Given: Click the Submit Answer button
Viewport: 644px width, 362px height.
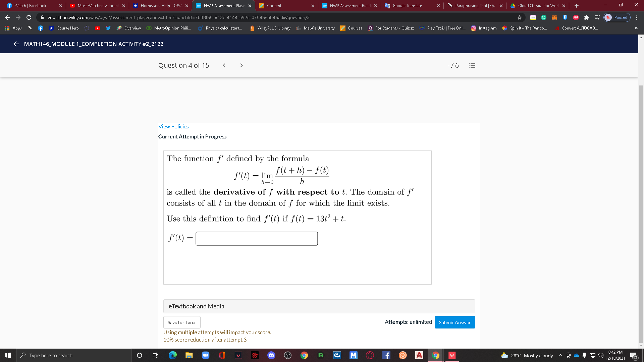Looking at the screenshot, I should pos(454,322).
